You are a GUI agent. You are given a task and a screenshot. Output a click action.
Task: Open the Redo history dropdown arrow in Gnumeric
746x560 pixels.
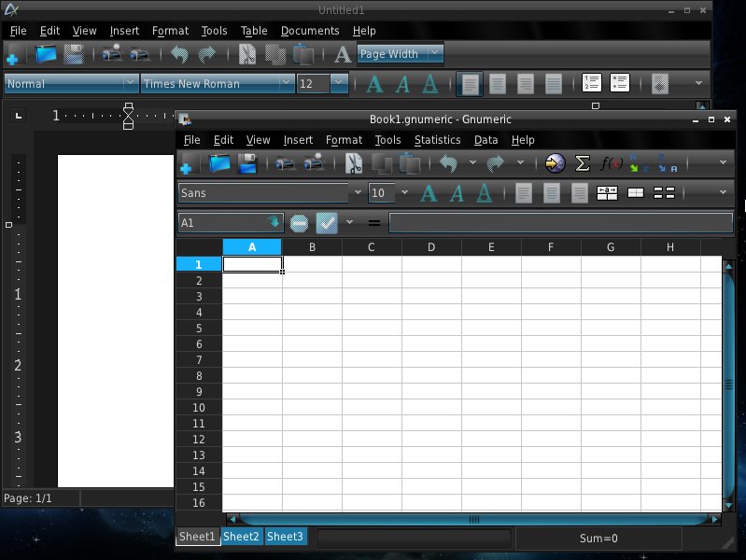[x=520, y=162]
